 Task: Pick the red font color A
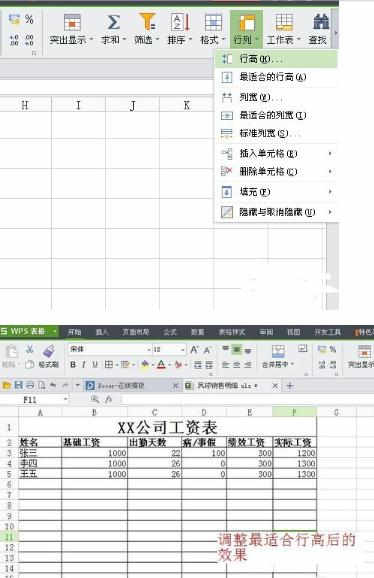tap(161, 365)
